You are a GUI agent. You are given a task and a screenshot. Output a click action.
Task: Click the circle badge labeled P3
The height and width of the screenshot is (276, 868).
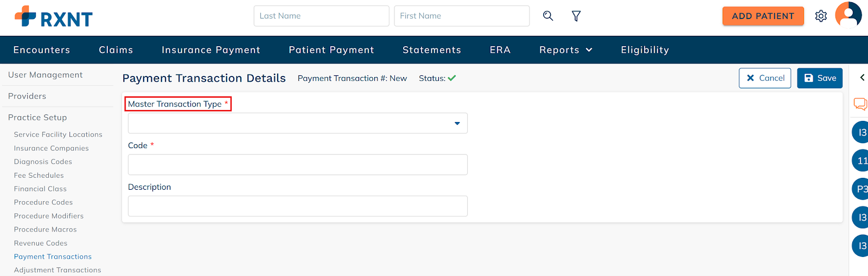861,189
